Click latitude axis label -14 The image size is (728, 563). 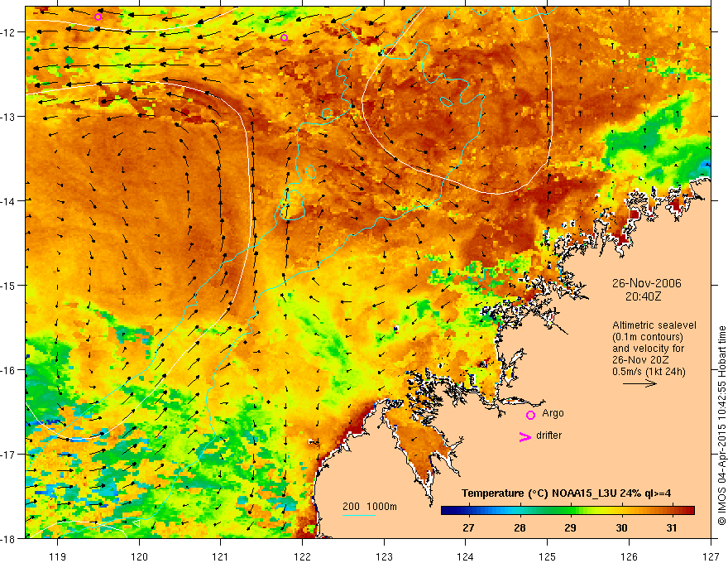pyautogui.click(x=8, y=200)
